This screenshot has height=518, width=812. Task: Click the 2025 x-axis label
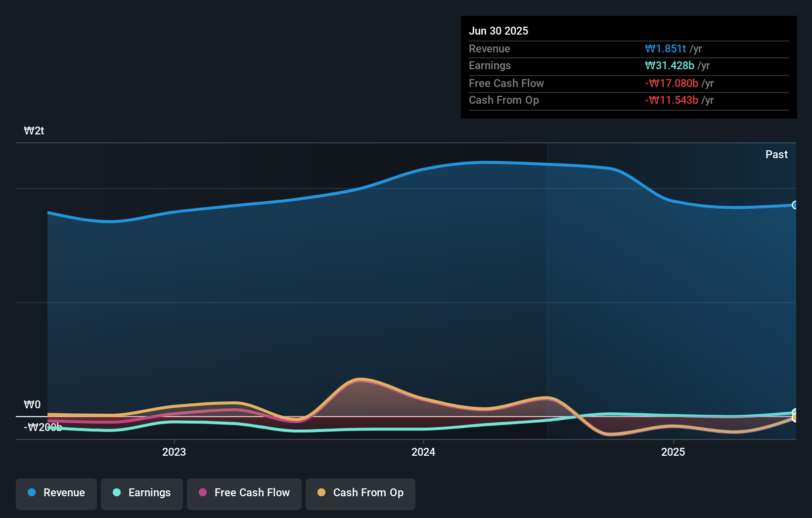tap(673, 452)
